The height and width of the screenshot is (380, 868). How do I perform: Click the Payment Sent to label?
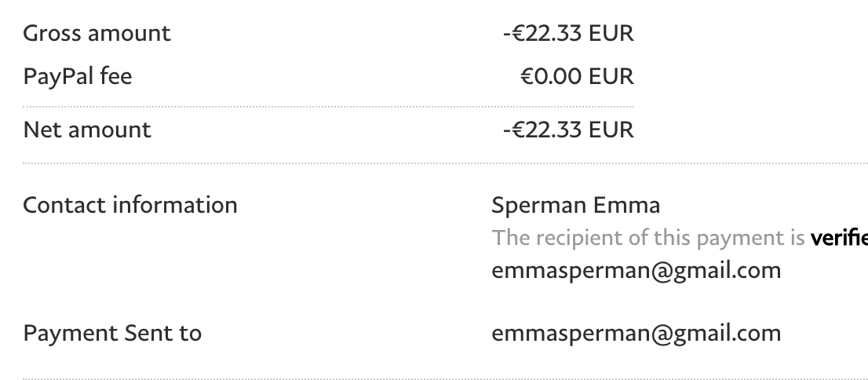(x=112, y=333)
